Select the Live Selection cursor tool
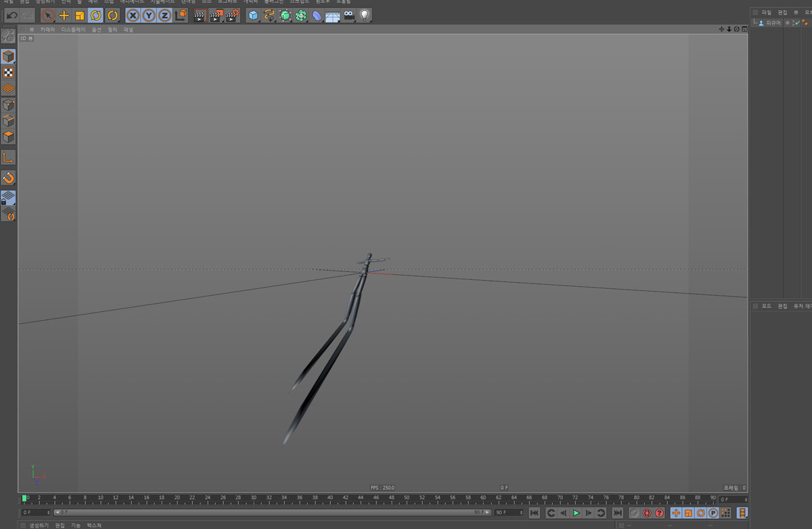This screenshot has width=812, height=529. [x=48, y=15]
